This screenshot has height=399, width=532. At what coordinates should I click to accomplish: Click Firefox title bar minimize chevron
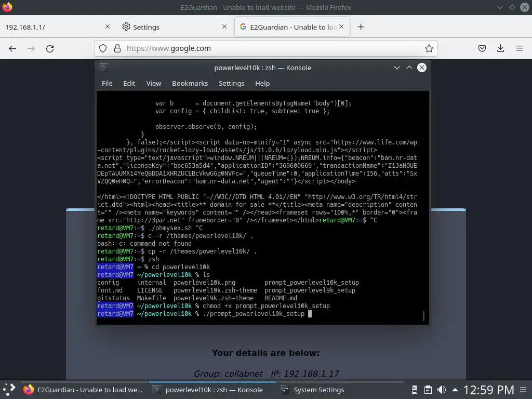point(499,7)
